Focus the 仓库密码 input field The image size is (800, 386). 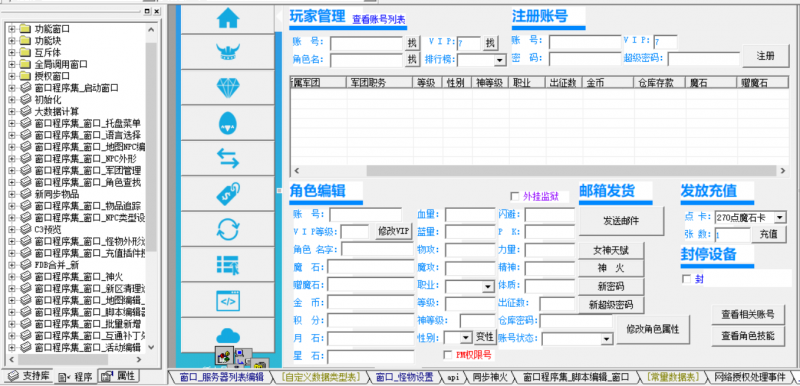pyautogui.click(x=576, y=321)
